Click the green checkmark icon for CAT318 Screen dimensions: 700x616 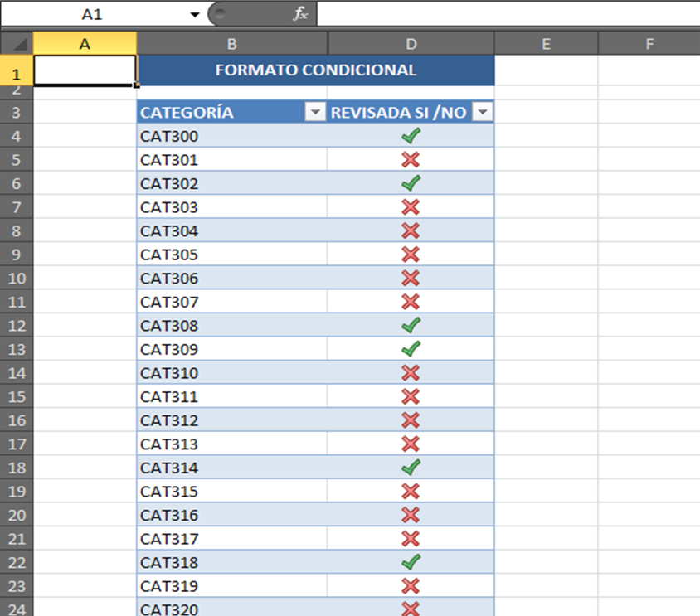coord(411,562)
